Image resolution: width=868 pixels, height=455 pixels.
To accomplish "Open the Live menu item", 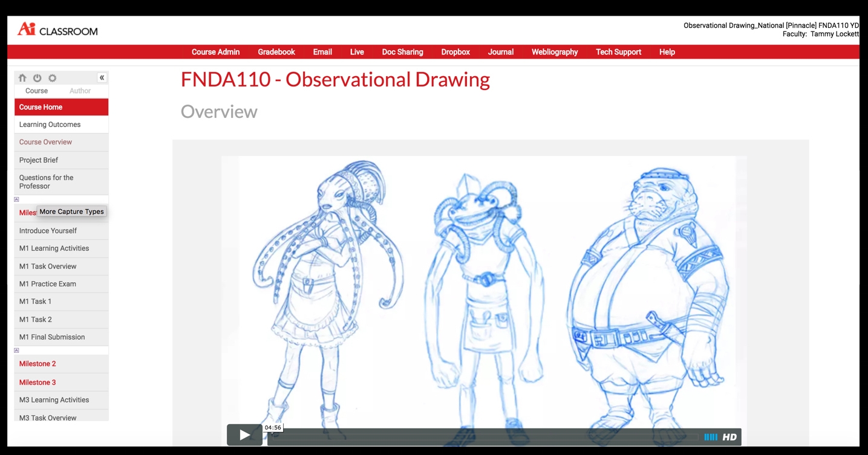I will [357, 52].
